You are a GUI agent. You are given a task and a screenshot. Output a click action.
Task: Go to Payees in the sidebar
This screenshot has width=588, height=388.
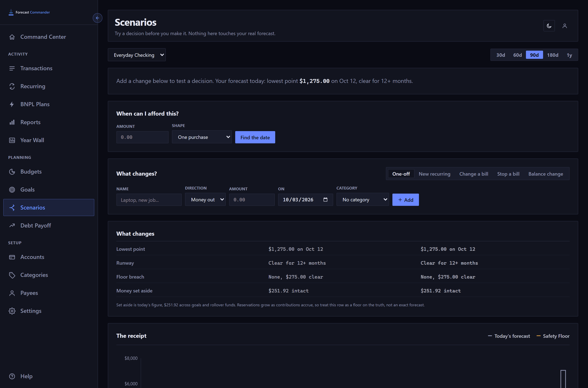(x=49, y=293)
